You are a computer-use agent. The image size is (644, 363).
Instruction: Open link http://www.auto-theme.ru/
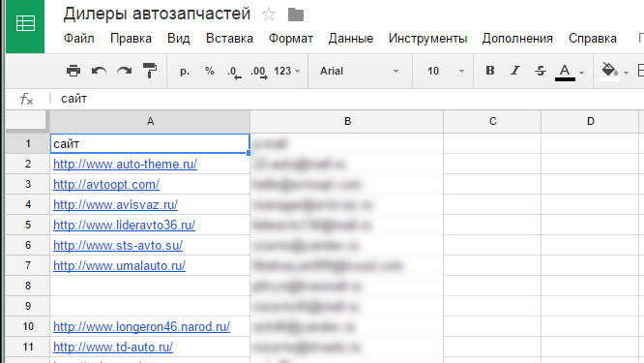pyautogui.click(x=126, y=164)
